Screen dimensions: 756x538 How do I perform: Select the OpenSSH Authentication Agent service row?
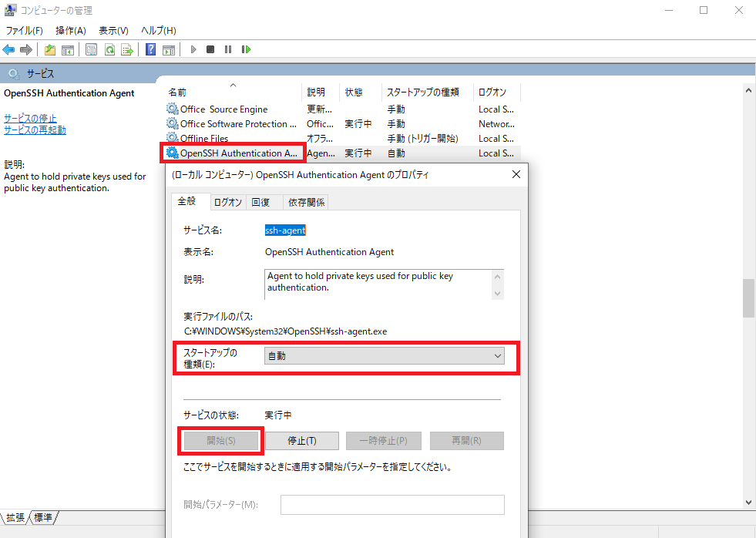[x=232, y=153]
